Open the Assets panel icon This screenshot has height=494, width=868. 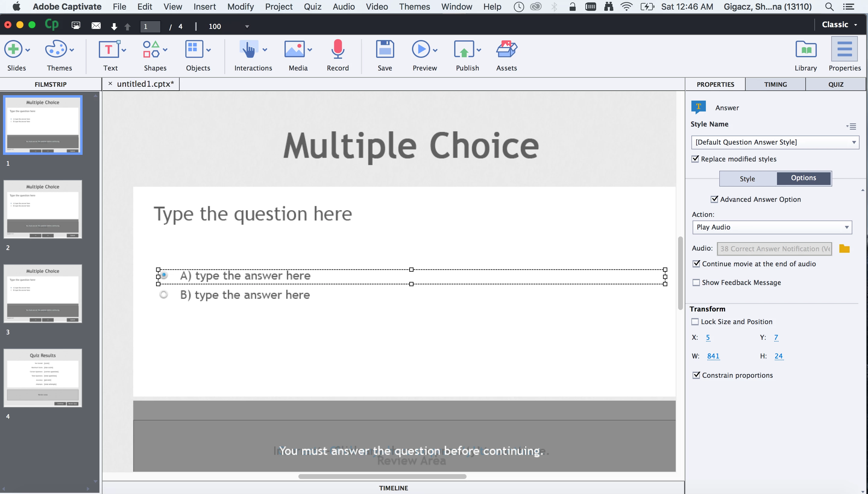506,50
